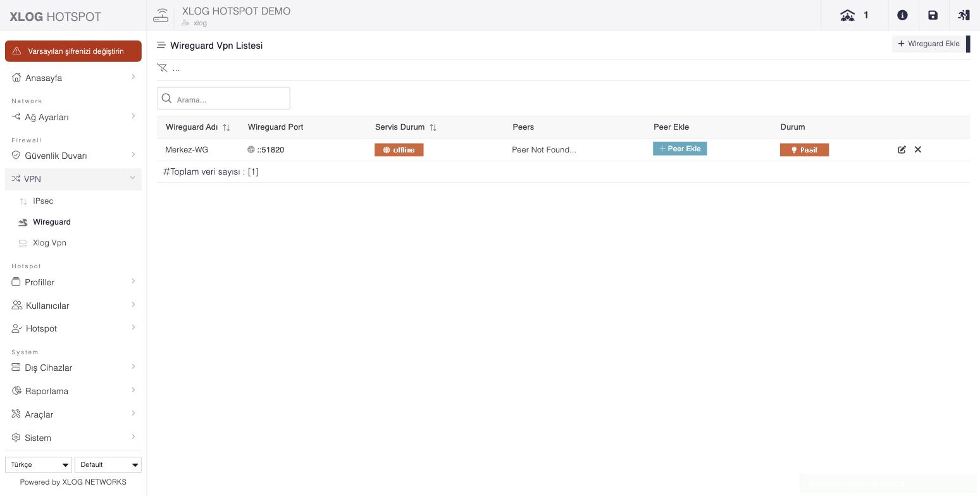This screenshot has width=980, height=496.
Task: Click the Profiller icon in sidebar
Action: tap(16, 282)
